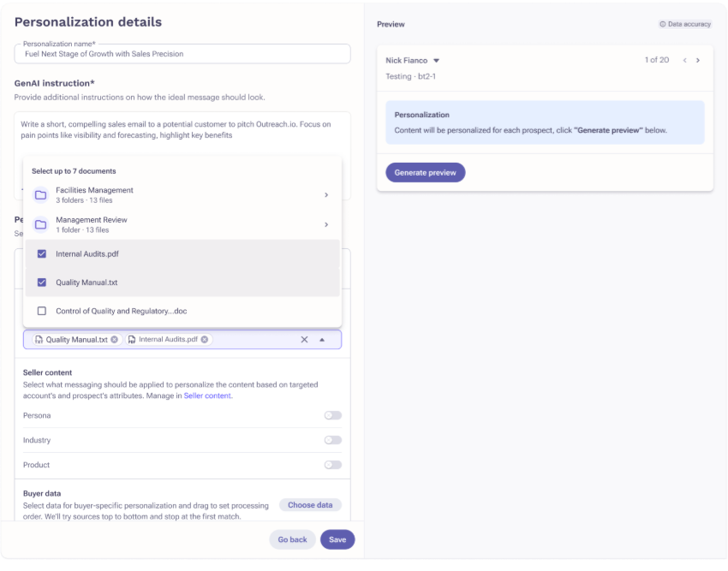
Task: Remove the Quality Manual.txt chip via its X icon
Action: coord(114,339)
